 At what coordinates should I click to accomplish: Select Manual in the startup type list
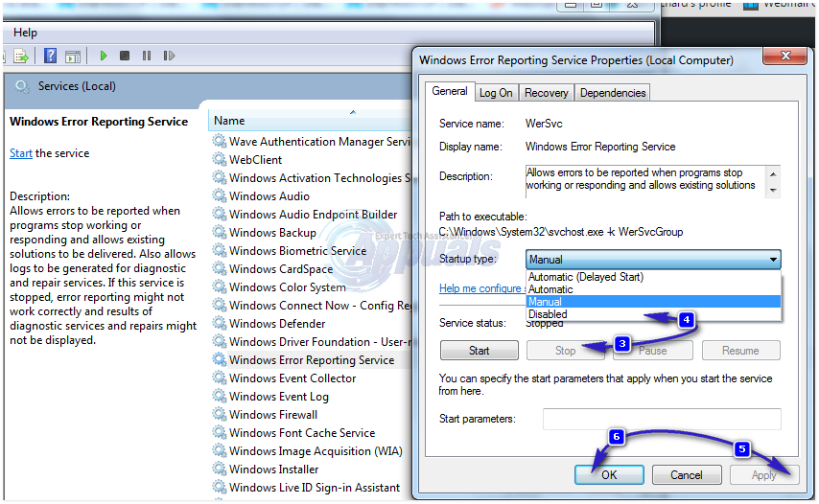click(x=653, y=302)
